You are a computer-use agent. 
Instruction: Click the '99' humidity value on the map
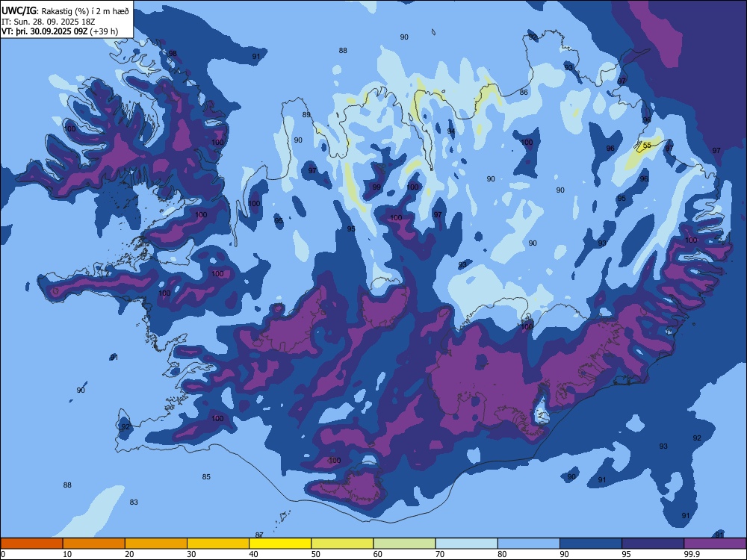[376, 187]
